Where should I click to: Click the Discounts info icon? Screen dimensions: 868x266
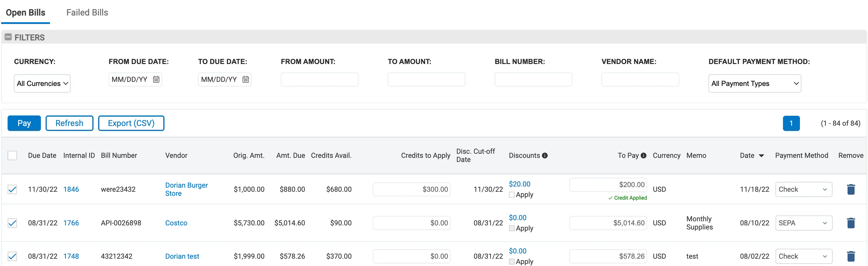pos(545,156)
